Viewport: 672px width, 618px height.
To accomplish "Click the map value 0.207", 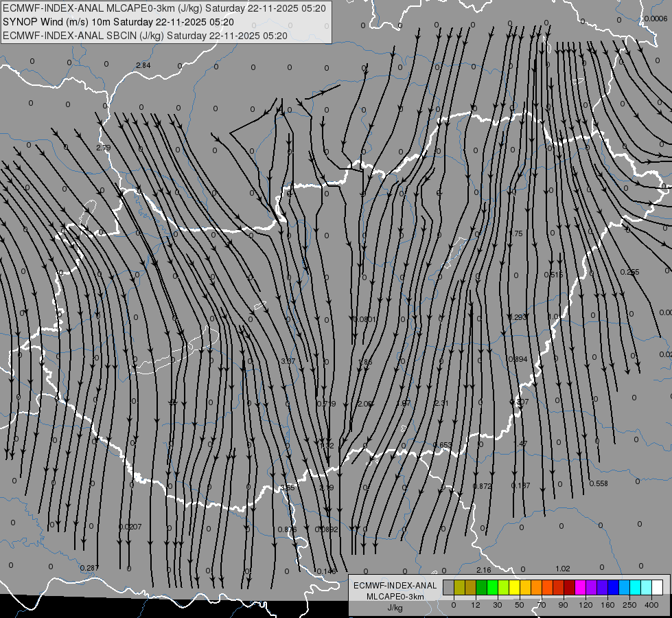I will (130, 527).
